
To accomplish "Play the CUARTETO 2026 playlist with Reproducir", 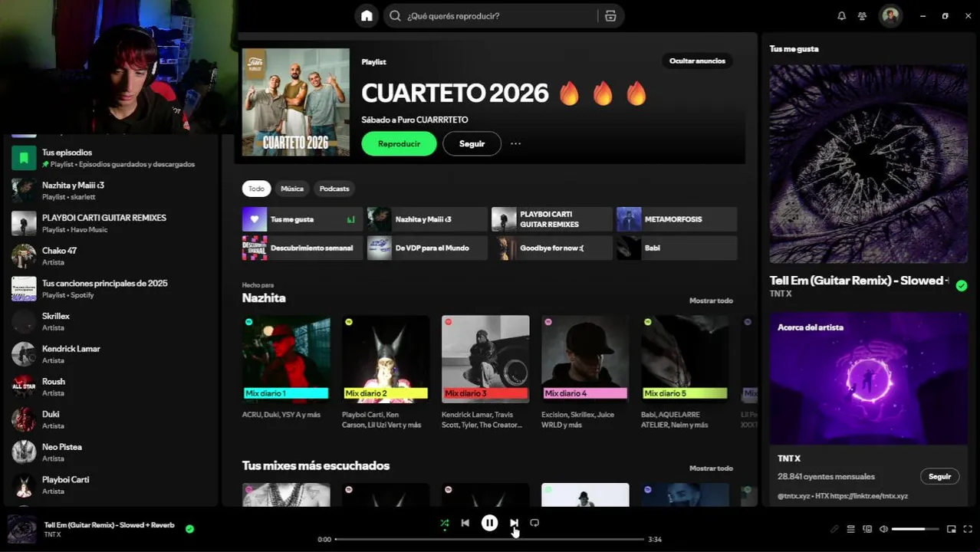I will 399,143.
